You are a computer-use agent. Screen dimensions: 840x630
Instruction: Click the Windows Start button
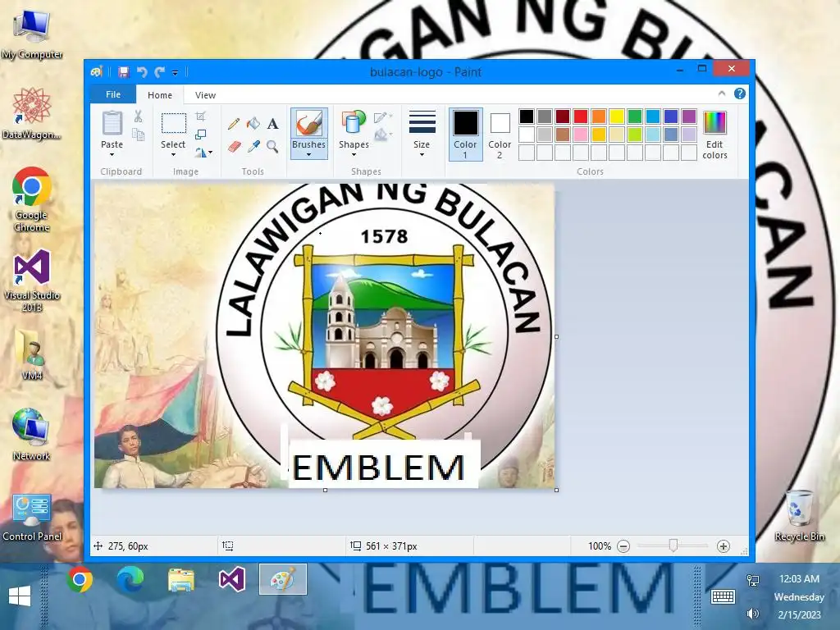pyautogui.click(x=20, y=596)
